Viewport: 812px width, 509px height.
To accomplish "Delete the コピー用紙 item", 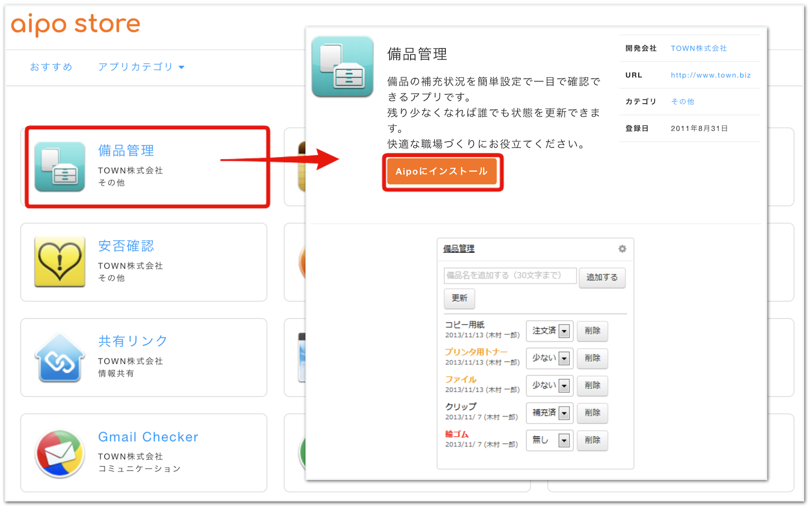I will click(x=592, y=331).
